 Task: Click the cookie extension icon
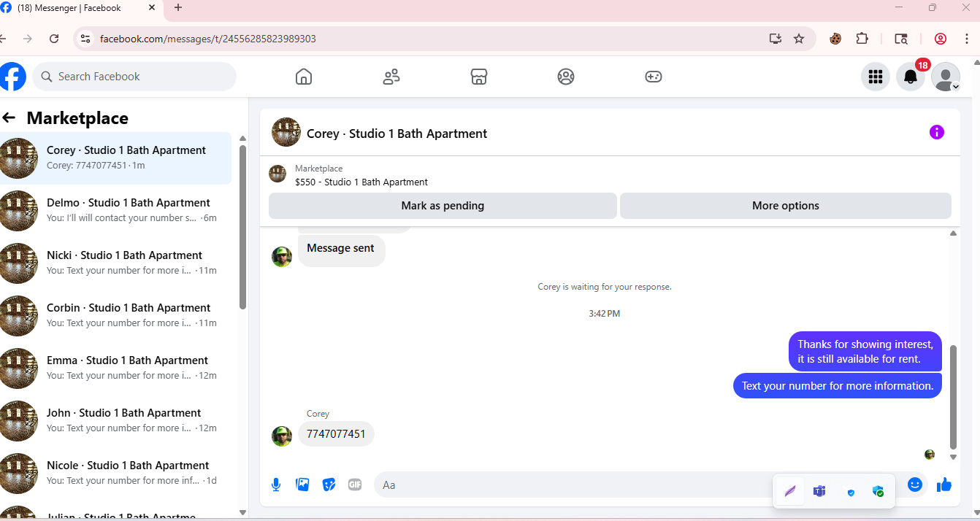coord(835,39)
